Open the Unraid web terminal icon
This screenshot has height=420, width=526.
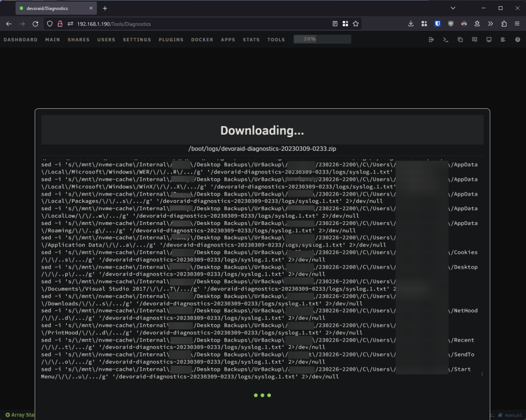[x=446, y=39]
